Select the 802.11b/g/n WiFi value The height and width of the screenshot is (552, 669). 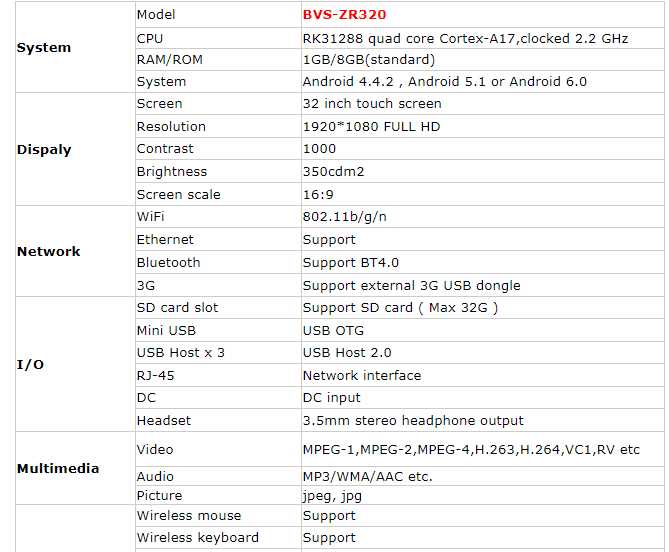[x=344, y=217]
